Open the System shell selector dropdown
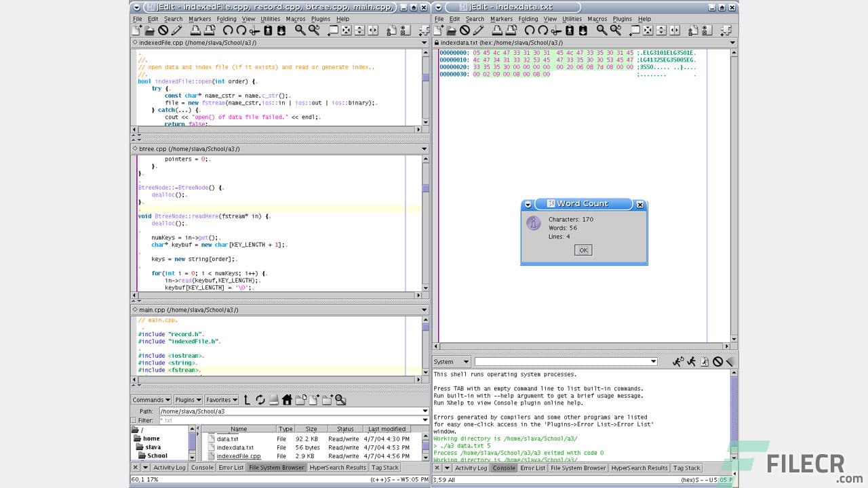 450,361
